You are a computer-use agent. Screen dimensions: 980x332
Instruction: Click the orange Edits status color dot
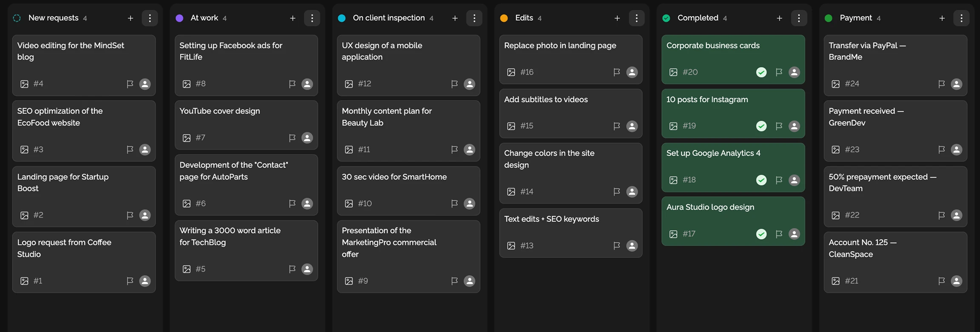(x=504, y=18)
